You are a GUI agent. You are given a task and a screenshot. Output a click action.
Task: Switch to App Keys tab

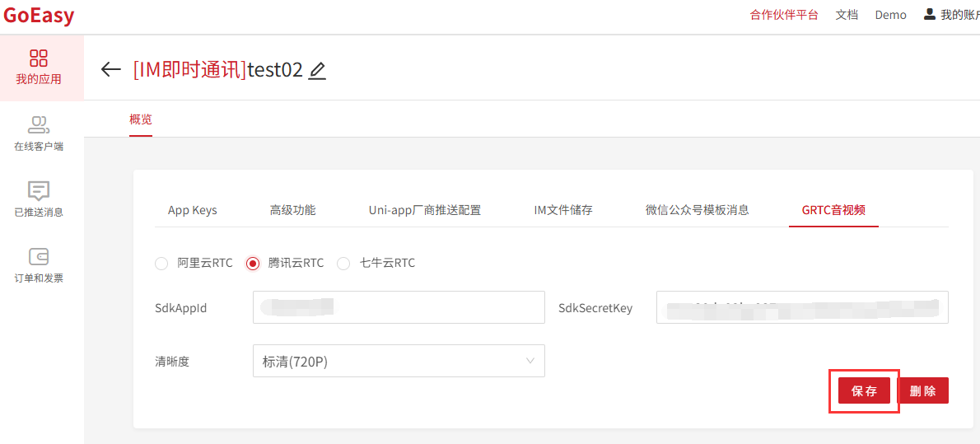pos(193,210)
